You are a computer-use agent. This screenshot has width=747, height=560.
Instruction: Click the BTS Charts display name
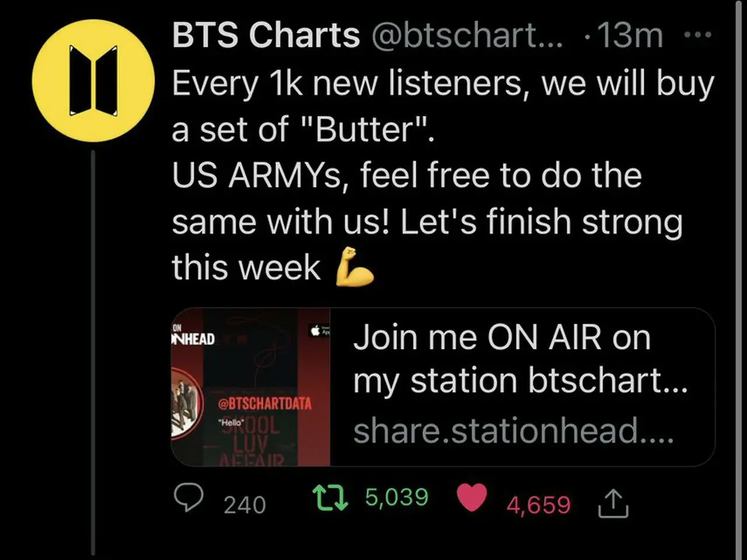(266, 35)
